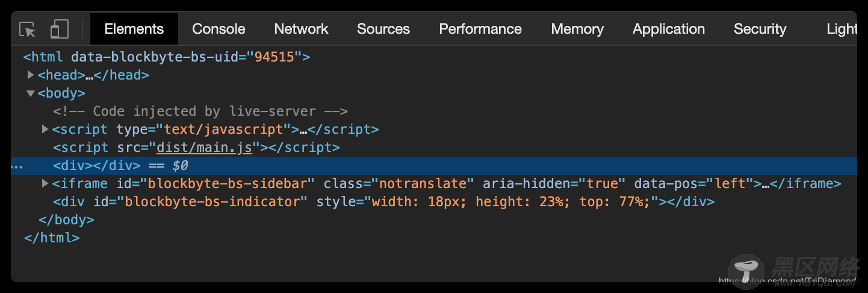This screenshot has height=293, width=868.
Task: Expand the blockbyte-bs-sidebar iframe node
Action: pos(45,183)
